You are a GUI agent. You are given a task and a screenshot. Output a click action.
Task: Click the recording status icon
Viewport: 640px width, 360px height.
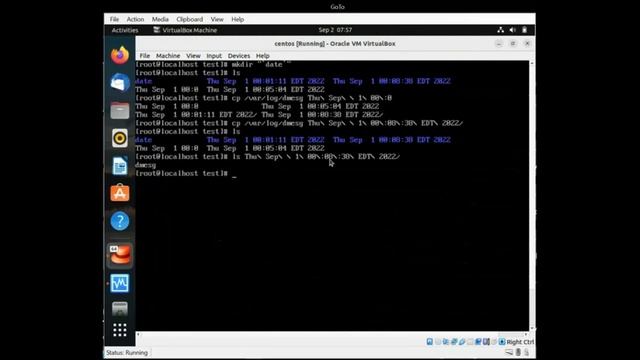tap(486, 342)
